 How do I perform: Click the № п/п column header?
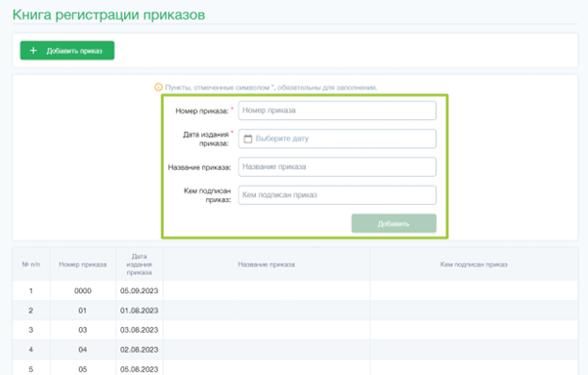pyautogui.click(x=31, y=265)
